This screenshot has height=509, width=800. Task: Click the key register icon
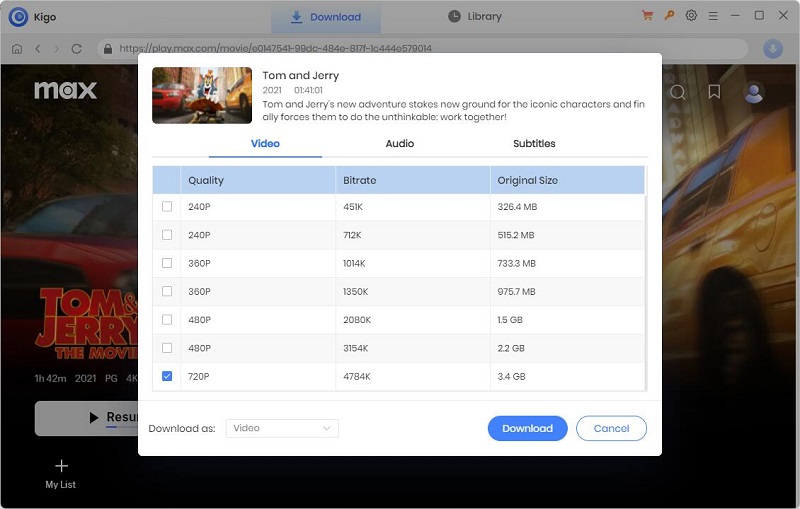(669, 15)
